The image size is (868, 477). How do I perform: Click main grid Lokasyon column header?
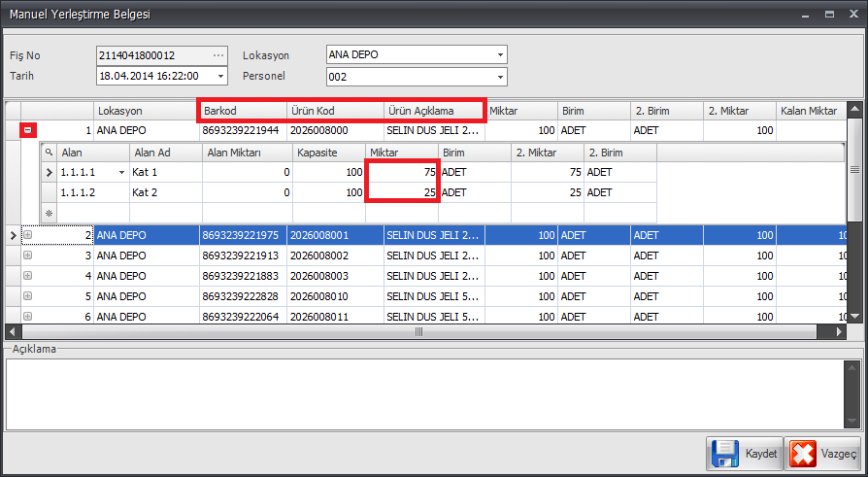[147, 111]
